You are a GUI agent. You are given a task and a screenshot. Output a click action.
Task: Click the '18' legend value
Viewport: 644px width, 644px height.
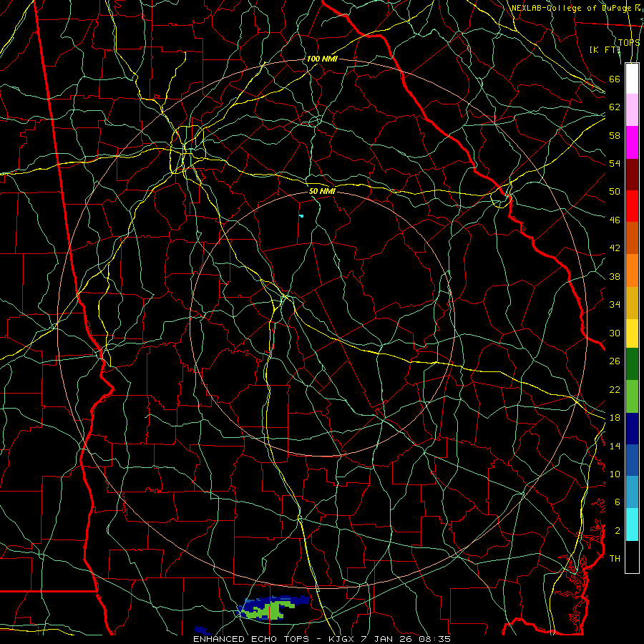coord(615,417)
